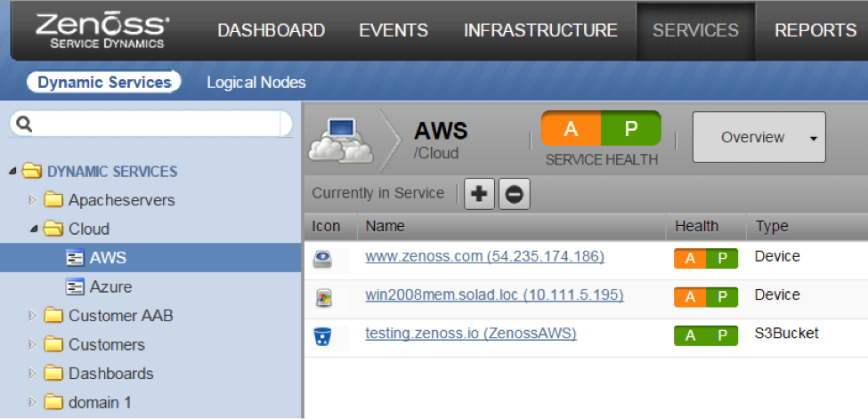Click the device icon beside www.zenoss.com
The height and width of the screenshot is (419, 868).
[323, 260]
